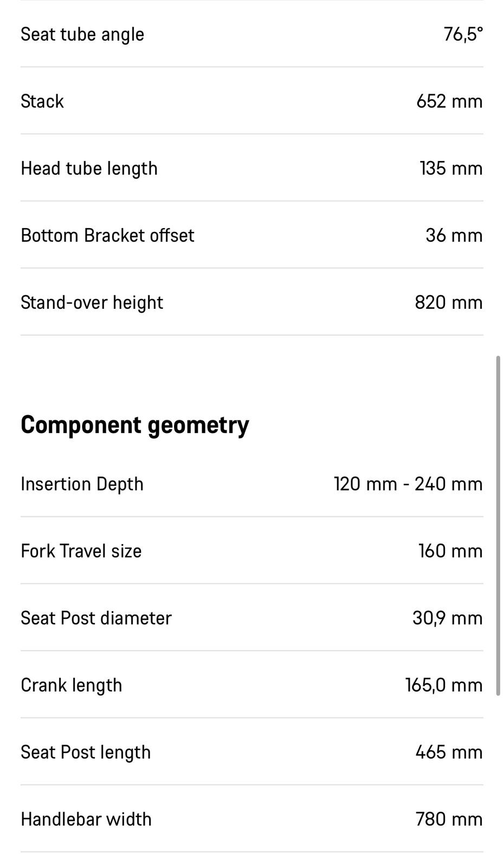This screenshot has height=867, width=504.
Task: Select the Fork Travel size row
Action: tap(252, 551)
